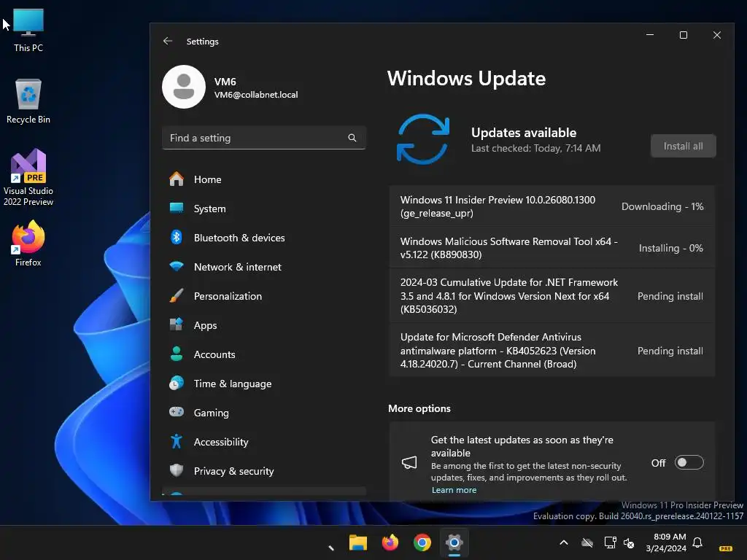Show hidden icons chevron in system tray
The height and width of the screenshot is (560, 747).
click(x=564, y=542)
